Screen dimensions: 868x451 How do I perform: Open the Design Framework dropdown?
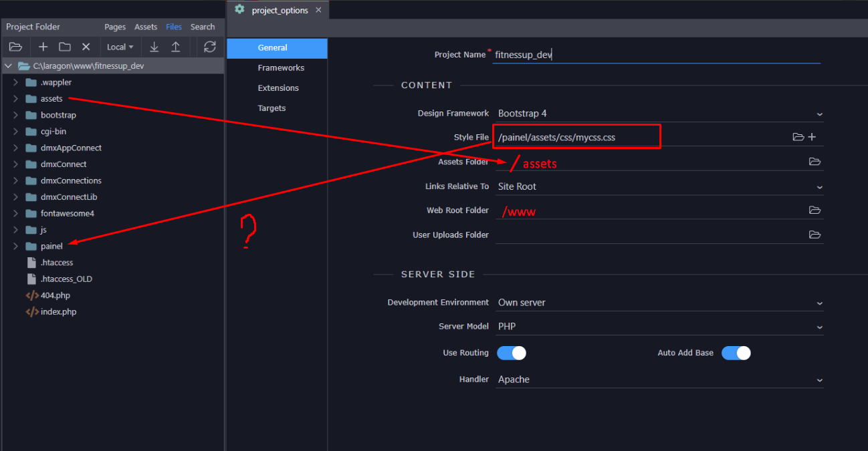point(659,114)
